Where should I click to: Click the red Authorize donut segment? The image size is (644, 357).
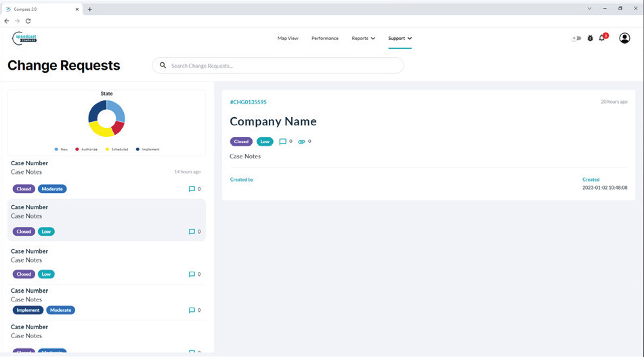[118, 128]
